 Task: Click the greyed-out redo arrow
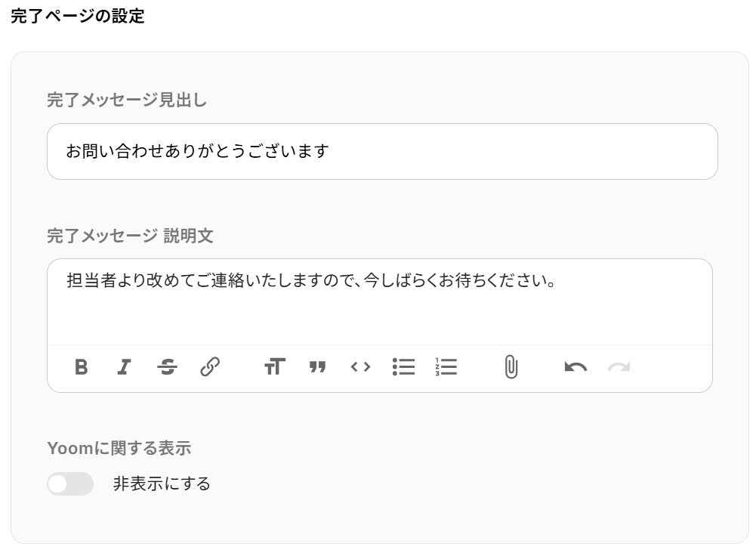pyautogui.click(x=619, y=367)
